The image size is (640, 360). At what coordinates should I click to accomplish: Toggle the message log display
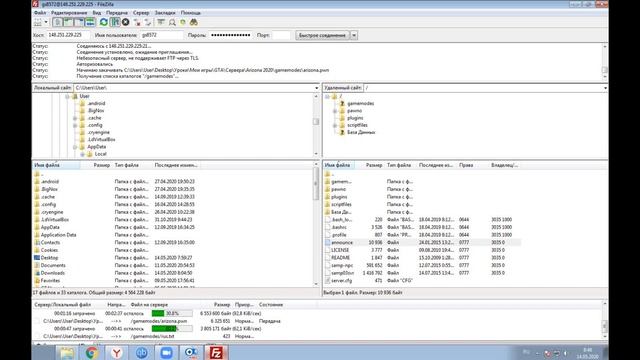(x=58, y=22)
